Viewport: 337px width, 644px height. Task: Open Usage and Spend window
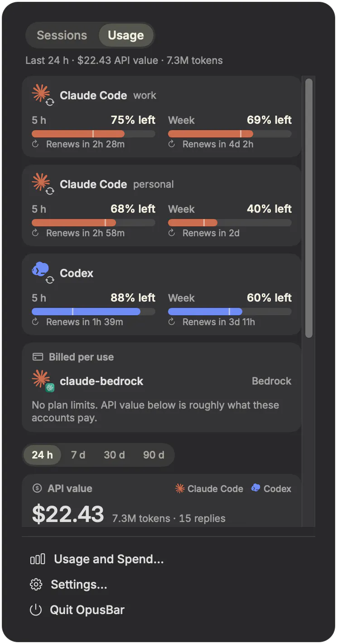[x=97, y=559]
